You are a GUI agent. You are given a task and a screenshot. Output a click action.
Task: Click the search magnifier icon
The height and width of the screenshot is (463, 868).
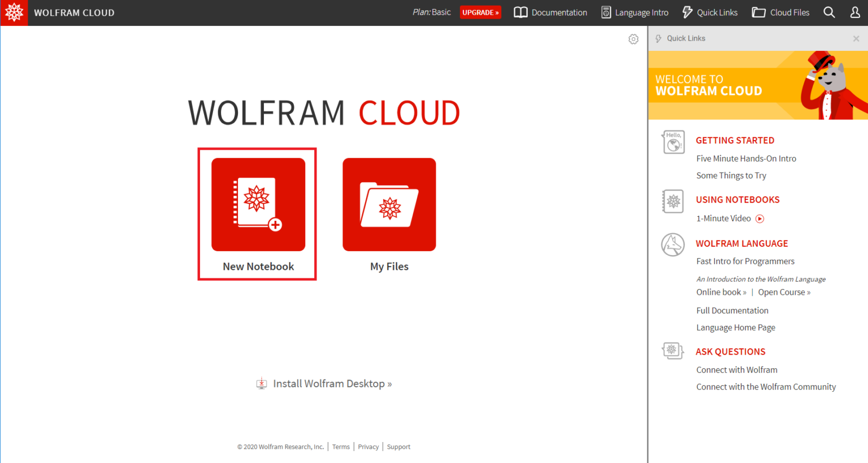[828, 12]
